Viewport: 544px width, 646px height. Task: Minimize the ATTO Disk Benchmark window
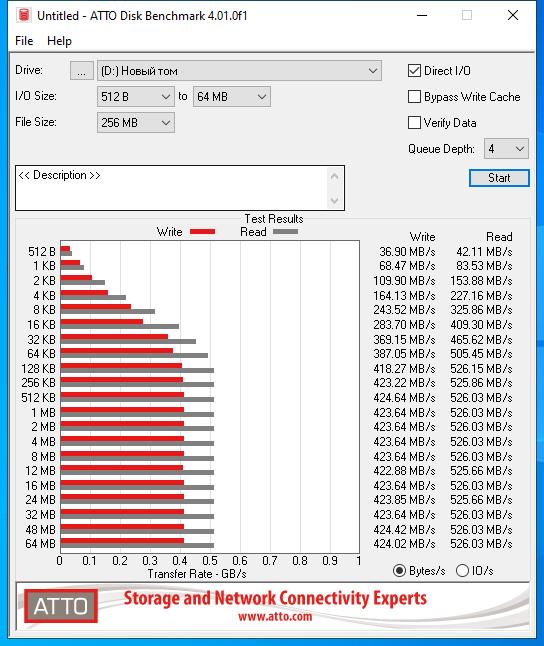click(x=422, y=16)
